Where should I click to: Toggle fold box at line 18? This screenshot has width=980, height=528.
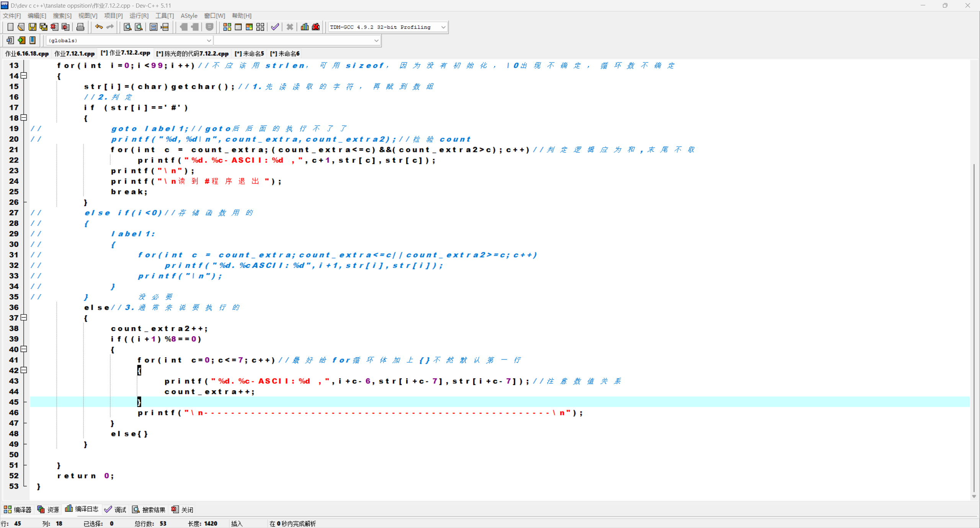[x=24, y=118]
